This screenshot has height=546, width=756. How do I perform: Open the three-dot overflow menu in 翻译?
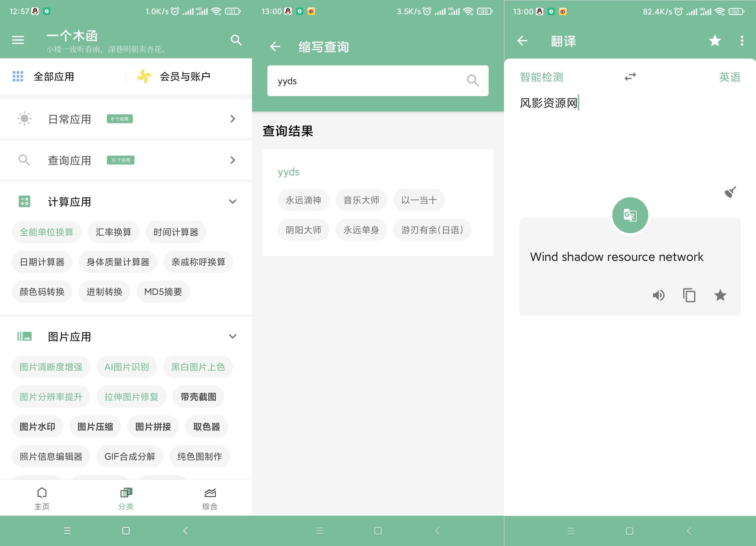742,41
